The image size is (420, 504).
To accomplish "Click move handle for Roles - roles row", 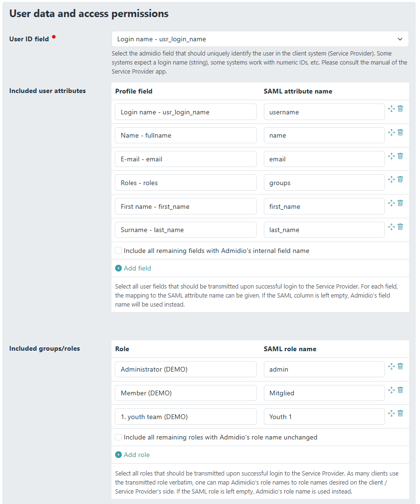I will point(392,179).
